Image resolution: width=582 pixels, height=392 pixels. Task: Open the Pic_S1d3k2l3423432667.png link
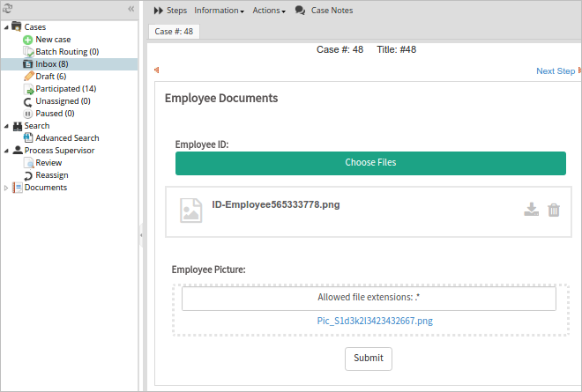click(x=375, y=322)
